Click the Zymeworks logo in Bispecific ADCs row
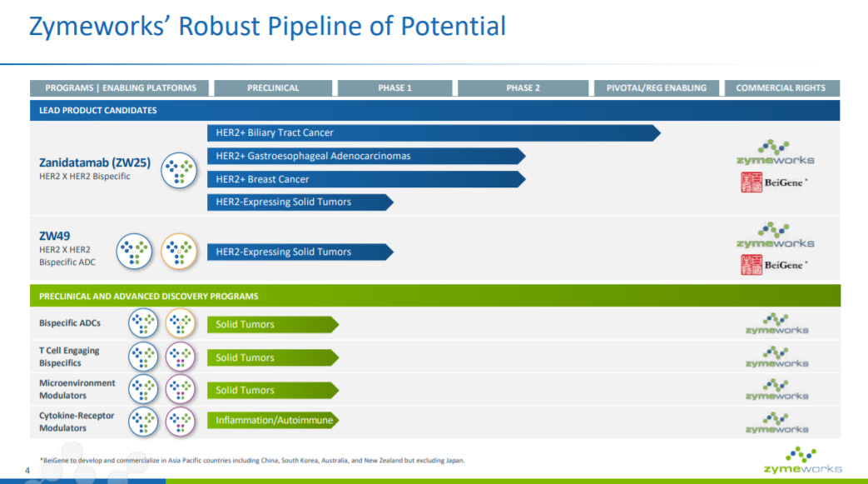 (x=776, y=324)
